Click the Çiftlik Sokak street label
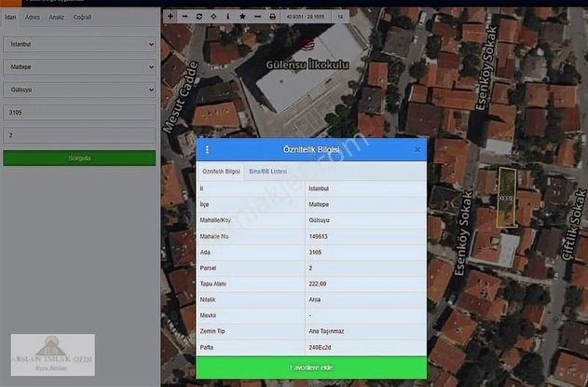Screen dimensions: 588x387 (x=573, y=225)
